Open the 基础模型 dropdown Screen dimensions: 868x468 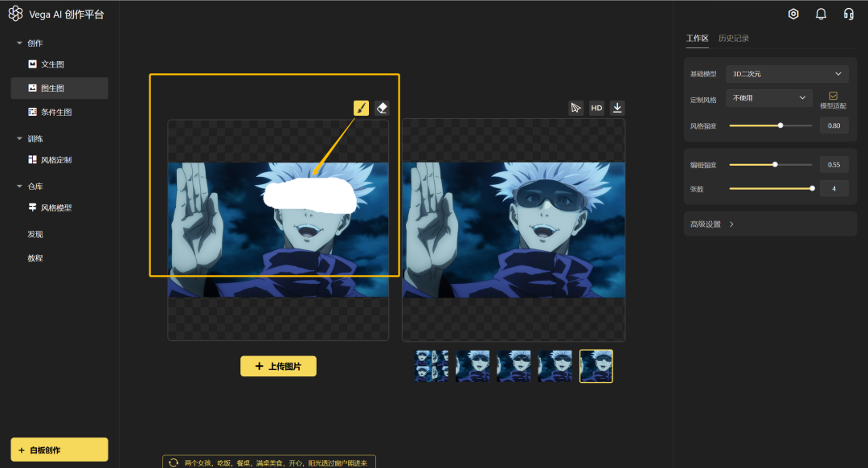[x=787, y=74]
